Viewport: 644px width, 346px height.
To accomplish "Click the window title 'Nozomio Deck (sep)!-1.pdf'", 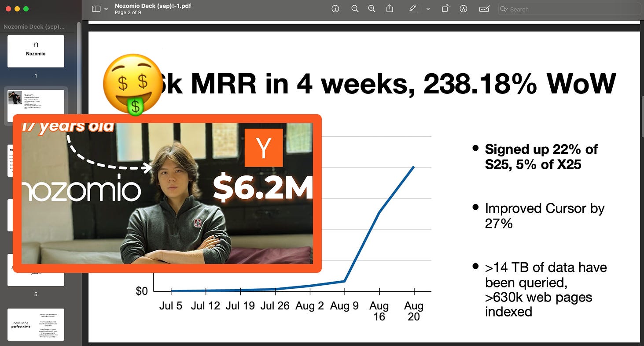I will pyautogui.click(x=153, y=6).
